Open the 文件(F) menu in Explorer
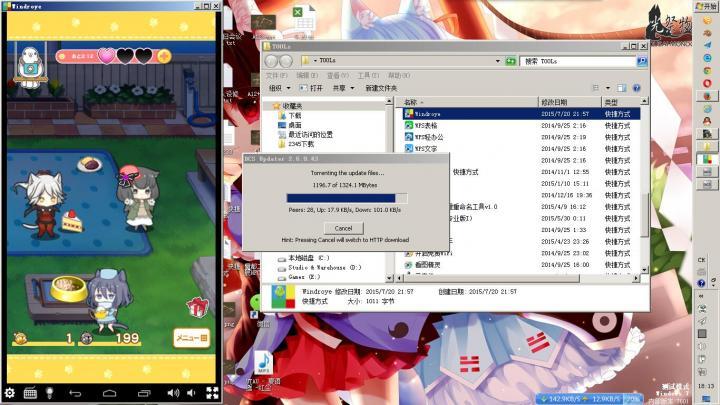Screen dimensions: 720x405 pos(277,75)
